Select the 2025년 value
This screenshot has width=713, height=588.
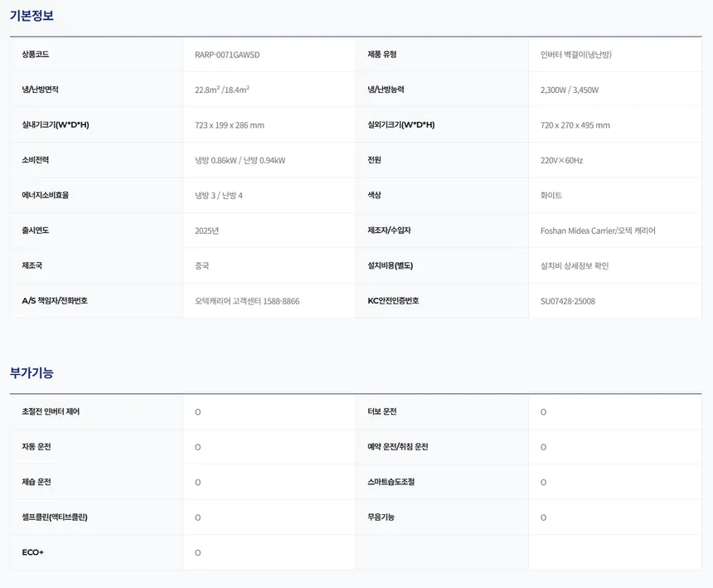click(207, 231)
